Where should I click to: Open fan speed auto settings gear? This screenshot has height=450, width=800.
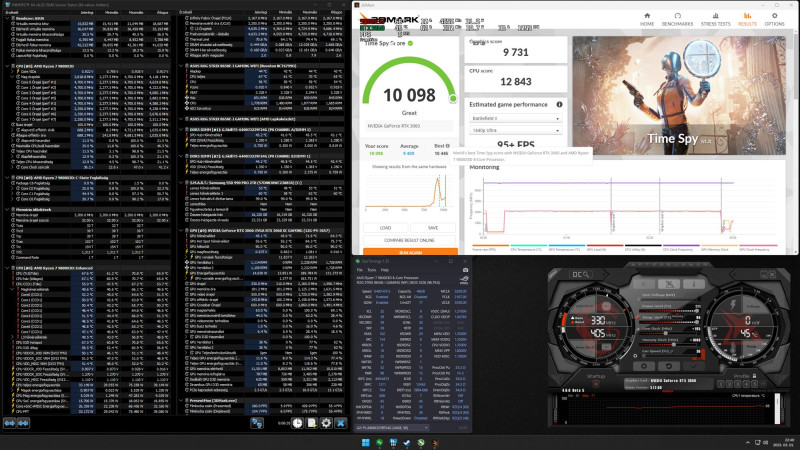click(635, 356)
